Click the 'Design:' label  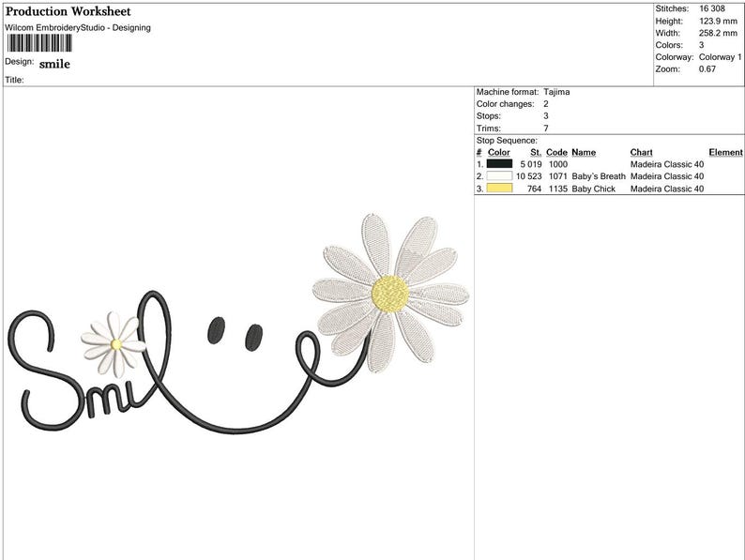[20, 62]
